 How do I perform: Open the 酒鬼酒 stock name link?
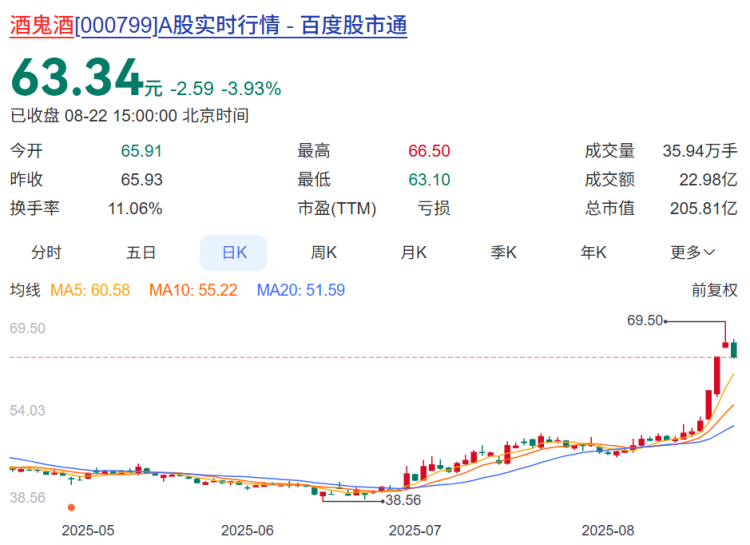[42, 25]
